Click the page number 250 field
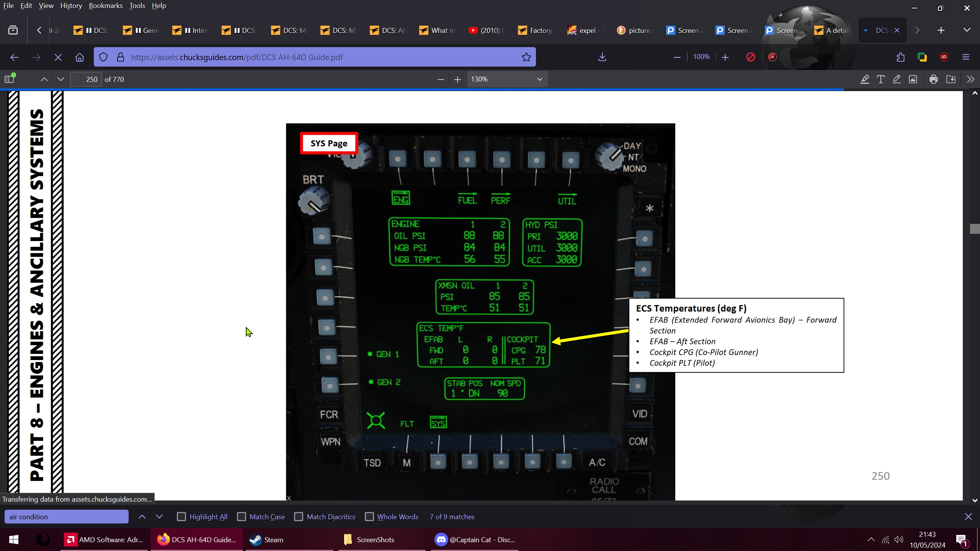 [87, 79]
